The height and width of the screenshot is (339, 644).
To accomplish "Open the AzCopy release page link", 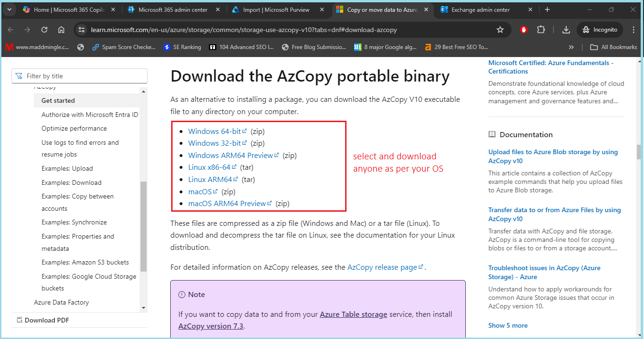I will pyautogui.click(x=385, y=267).
